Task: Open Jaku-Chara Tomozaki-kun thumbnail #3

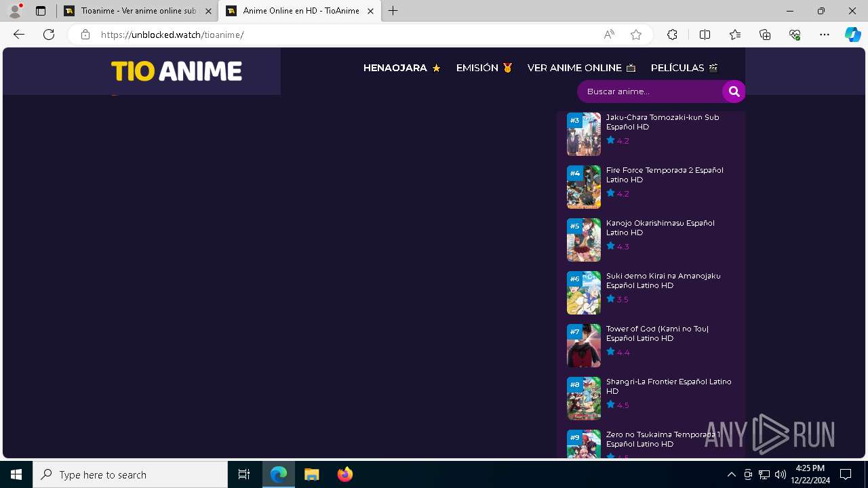Action: click(x=584, y=134)
